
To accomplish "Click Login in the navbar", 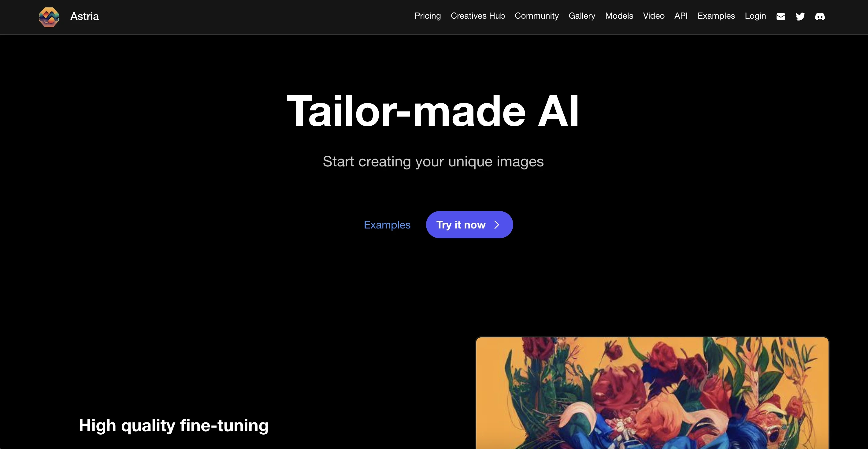I will point(755,16).
